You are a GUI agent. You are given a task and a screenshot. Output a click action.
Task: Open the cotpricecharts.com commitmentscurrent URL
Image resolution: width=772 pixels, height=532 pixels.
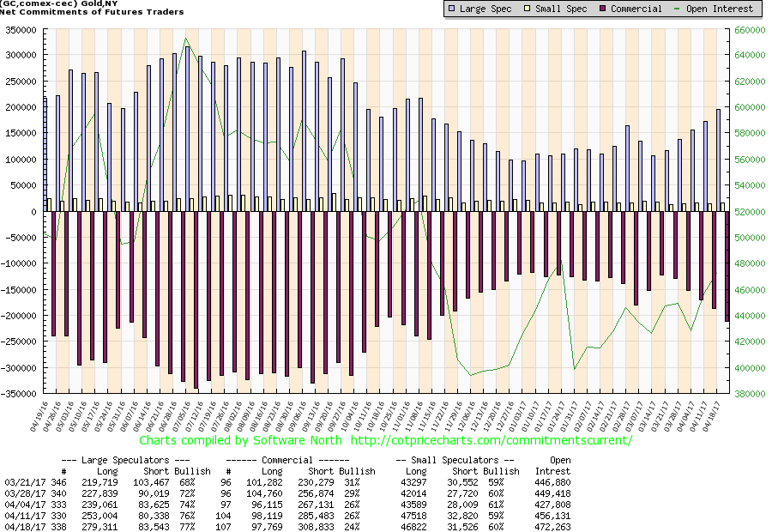point(492,440)
